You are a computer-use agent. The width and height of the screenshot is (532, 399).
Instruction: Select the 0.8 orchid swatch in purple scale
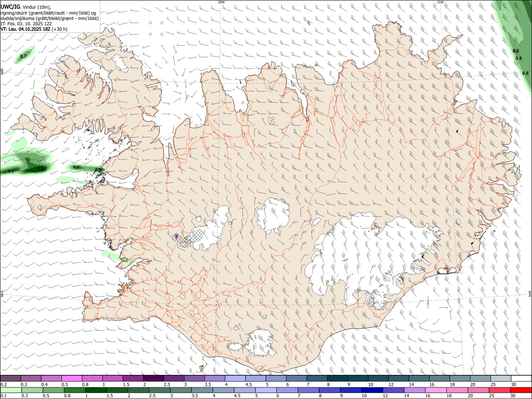coord(92,379)
